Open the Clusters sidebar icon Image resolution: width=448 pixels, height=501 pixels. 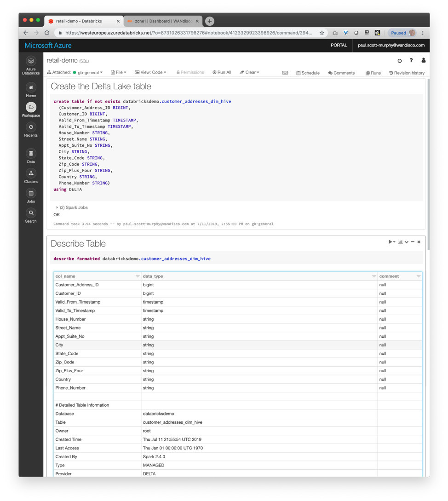pyautogui.click(x=31, y=174)
